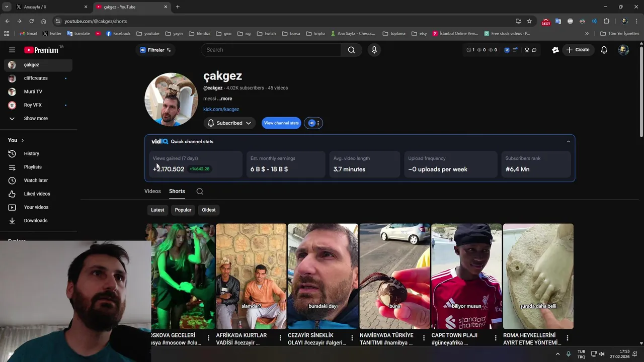Click the çakgez channel profile picture
644x362 pixels.
[171, 100]
